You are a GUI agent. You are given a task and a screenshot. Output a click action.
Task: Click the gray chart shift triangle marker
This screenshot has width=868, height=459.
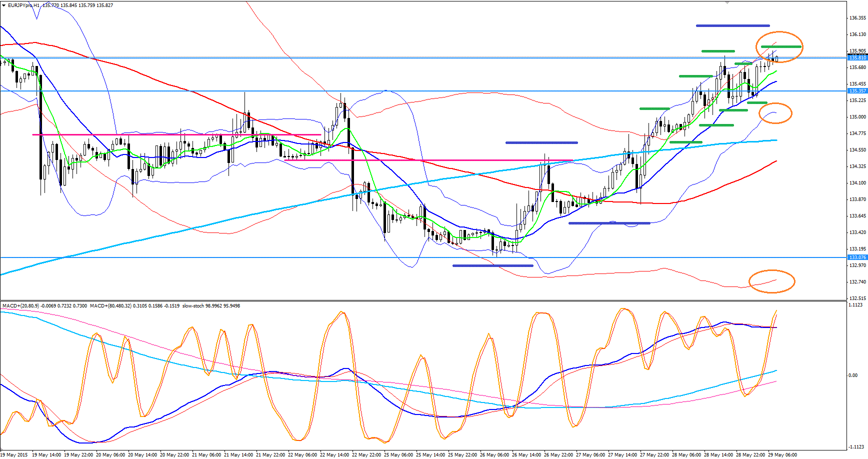tap(727, 2)
